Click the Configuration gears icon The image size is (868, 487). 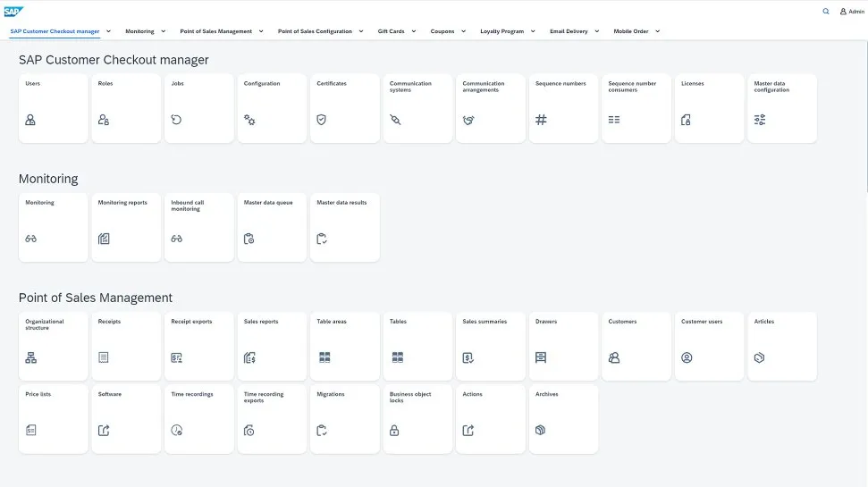249,120
